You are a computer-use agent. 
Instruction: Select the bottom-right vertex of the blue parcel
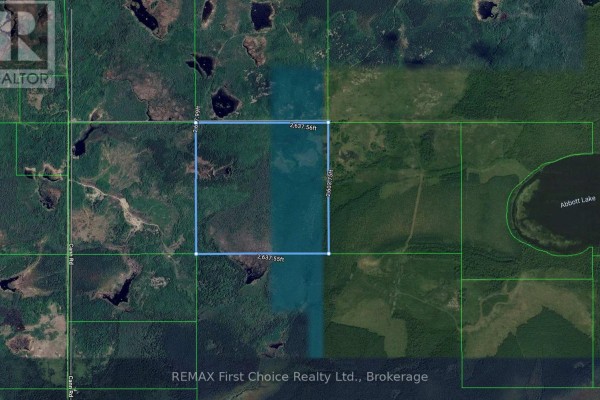(x=329, y=253)
